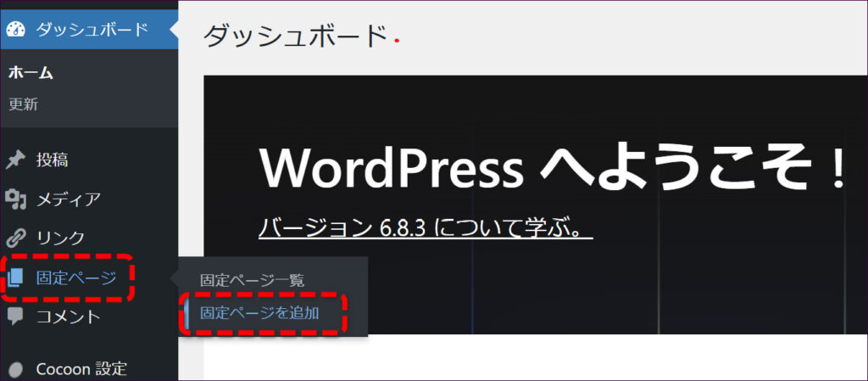Follow the バージョン 6.8.3 について学ぶ link
This screenshot has width=868, height=381.
click(425, 229)
